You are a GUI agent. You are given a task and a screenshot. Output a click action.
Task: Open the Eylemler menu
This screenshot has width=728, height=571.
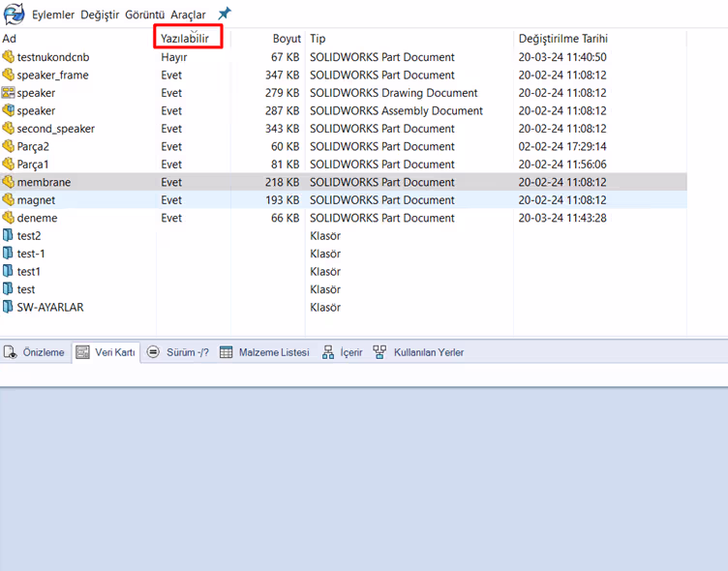click(x=53, y=15)
